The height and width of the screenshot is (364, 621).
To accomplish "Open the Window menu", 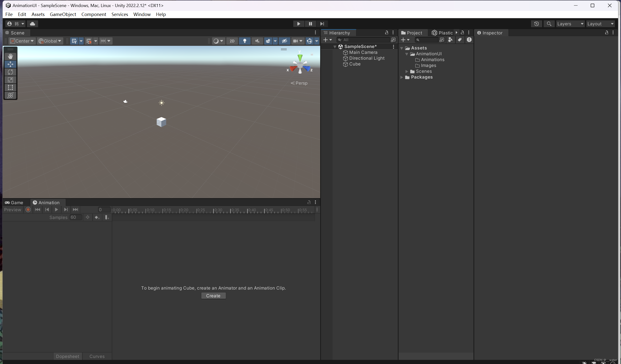I will pyautogui.click(x=142, y=14).
